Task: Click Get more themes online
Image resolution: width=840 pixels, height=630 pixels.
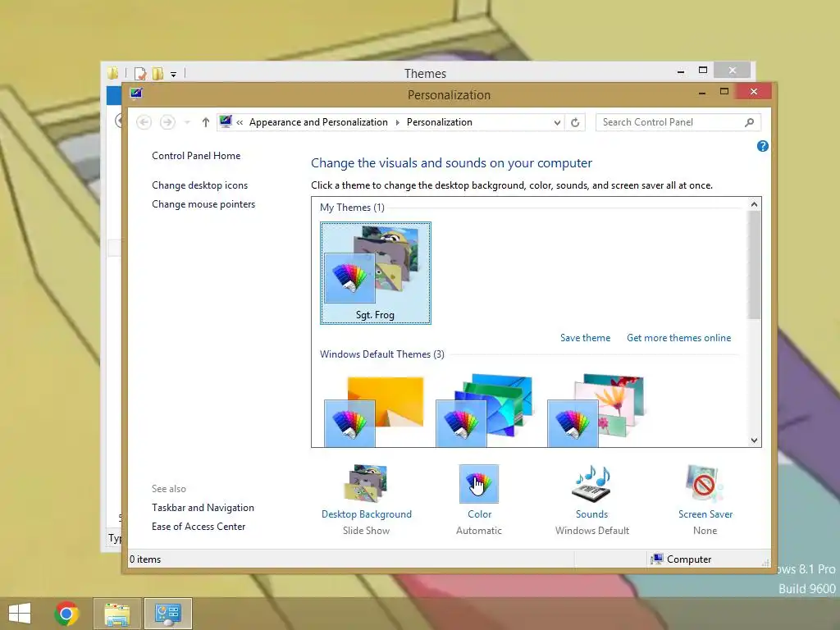Action: [678, 338]
